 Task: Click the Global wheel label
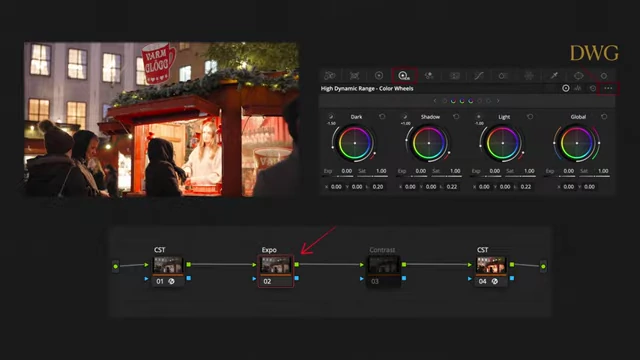578,117
